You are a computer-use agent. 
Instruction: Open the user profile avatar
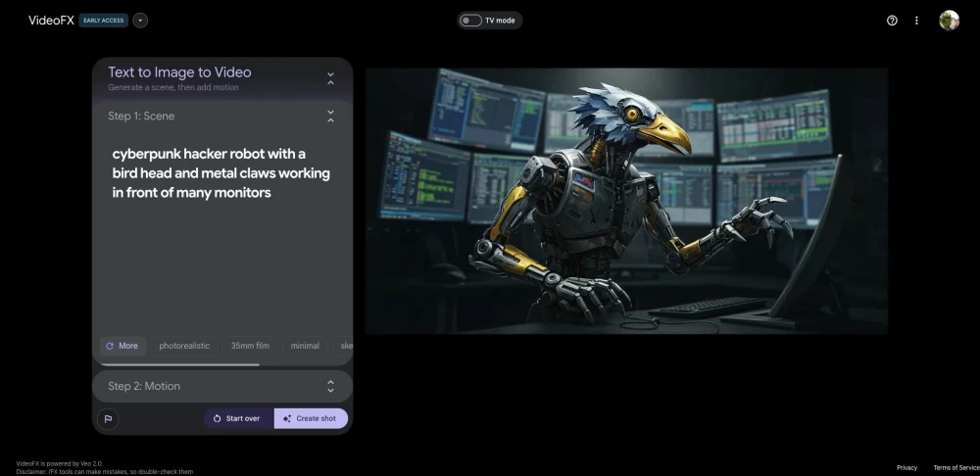click(949, 21)
